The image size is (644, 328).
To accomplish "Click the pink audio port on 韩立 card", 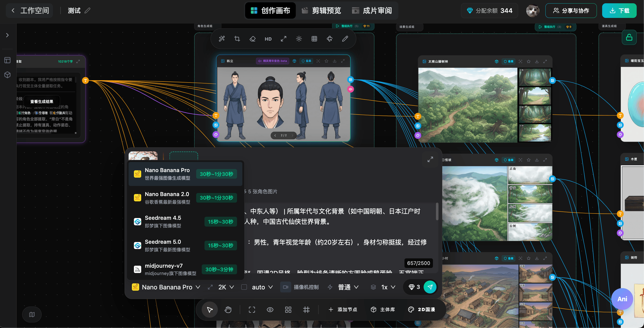I will click(x=350, y=89).
